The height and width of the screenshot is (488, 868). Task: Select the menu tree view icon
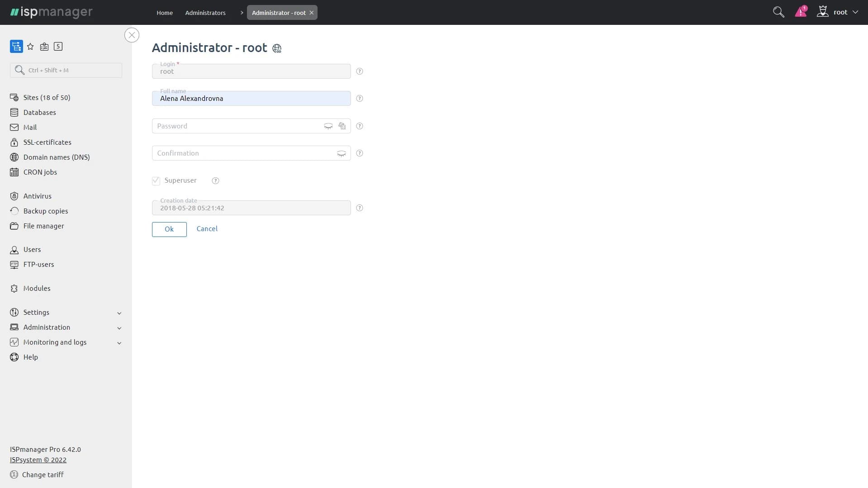click(16, 47)
